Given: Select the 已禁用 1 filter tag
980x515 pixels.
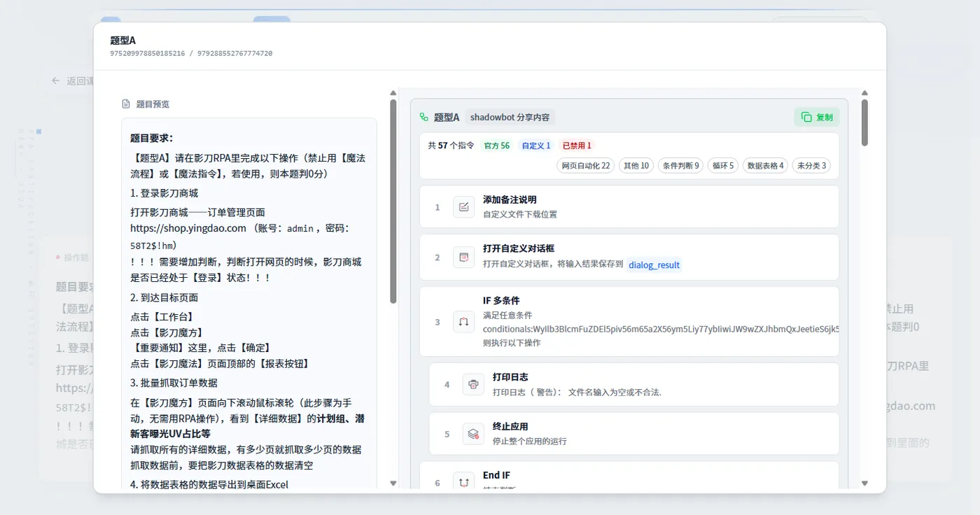Looking at the screenshot, I should click(x=577, y=146).
